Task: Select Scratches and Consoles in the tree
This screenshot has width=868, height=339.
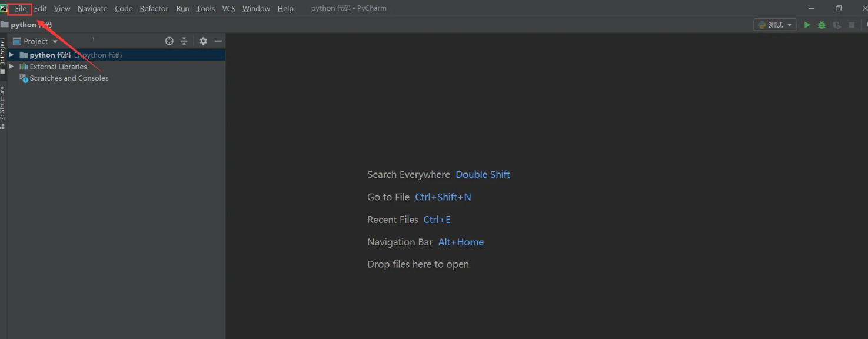Action: [x=68, y=78]
